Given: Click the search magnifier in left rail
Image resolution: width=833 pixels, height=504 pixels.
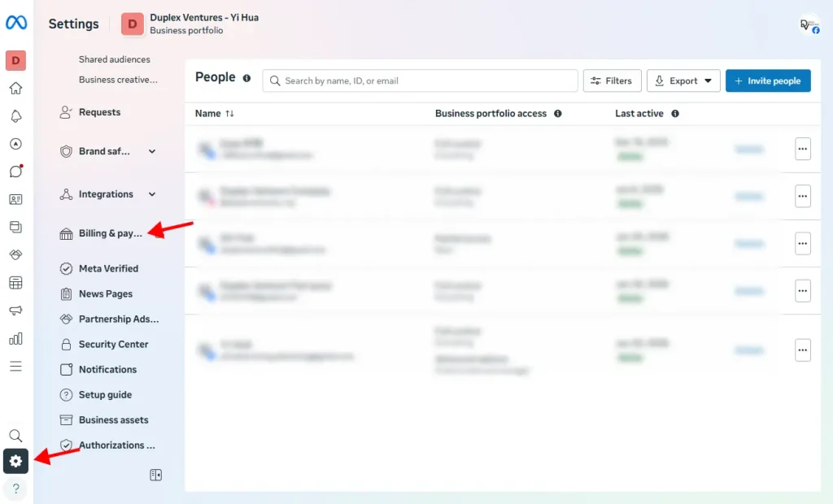Looking at the screenshot, I should click(15, 436).
